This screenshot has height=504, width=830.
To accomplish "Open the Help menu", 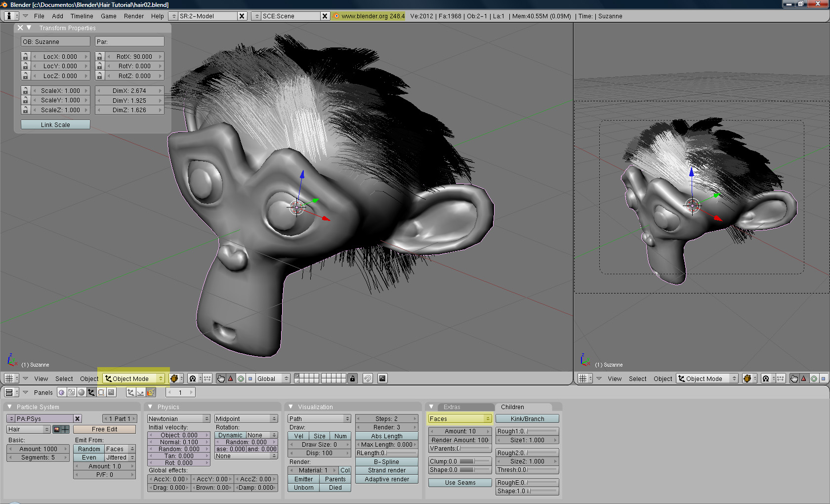I will coord(157,16).
